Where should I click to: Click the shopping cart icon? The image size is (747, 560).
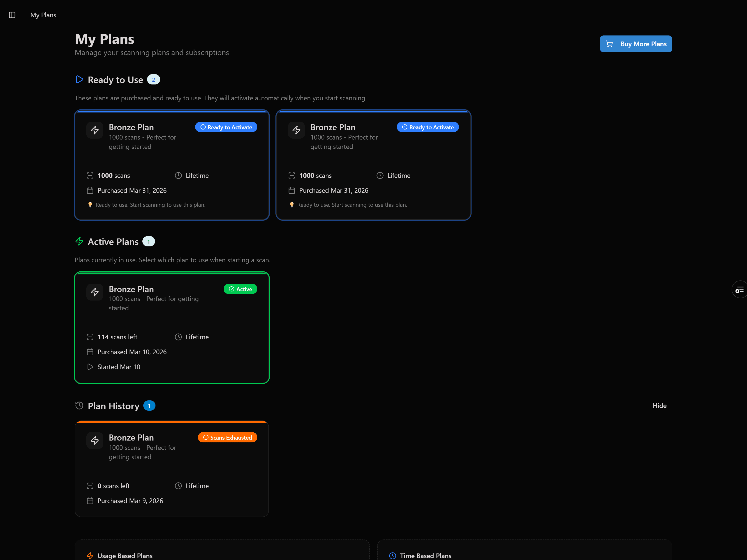click(x=609, y=44)
